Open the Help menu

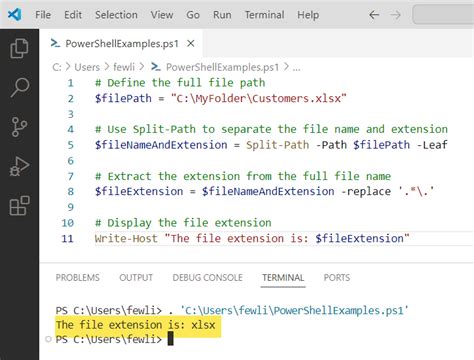point(308,15)
